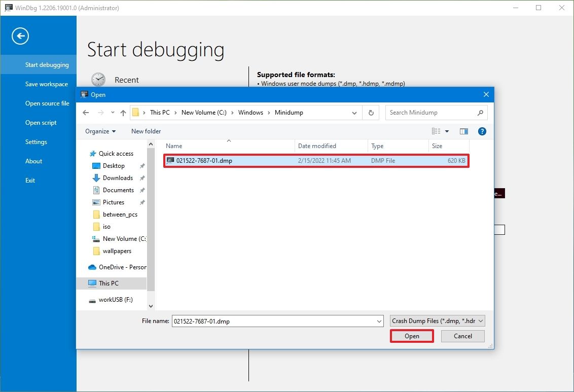
Task: Open the About page in WinDbg
Action: click(x=33, y=161)
